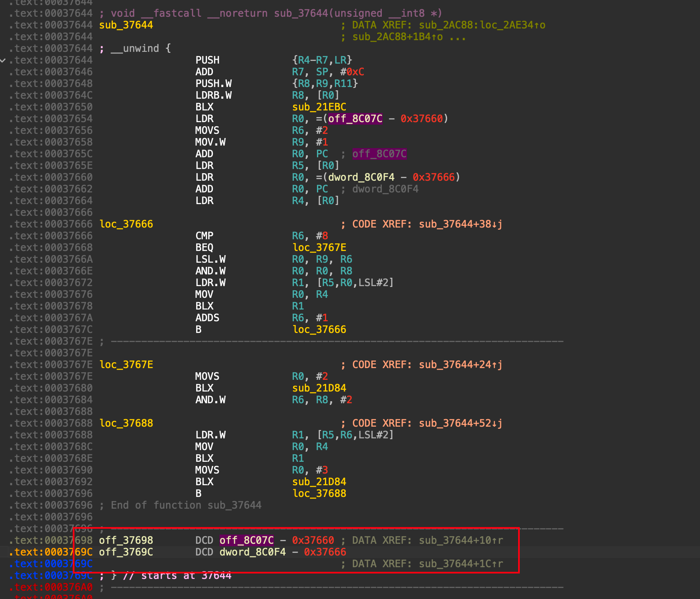Click the '...' more xrefs indicator
The image size is (700, 599).
[x=458, y=37]
